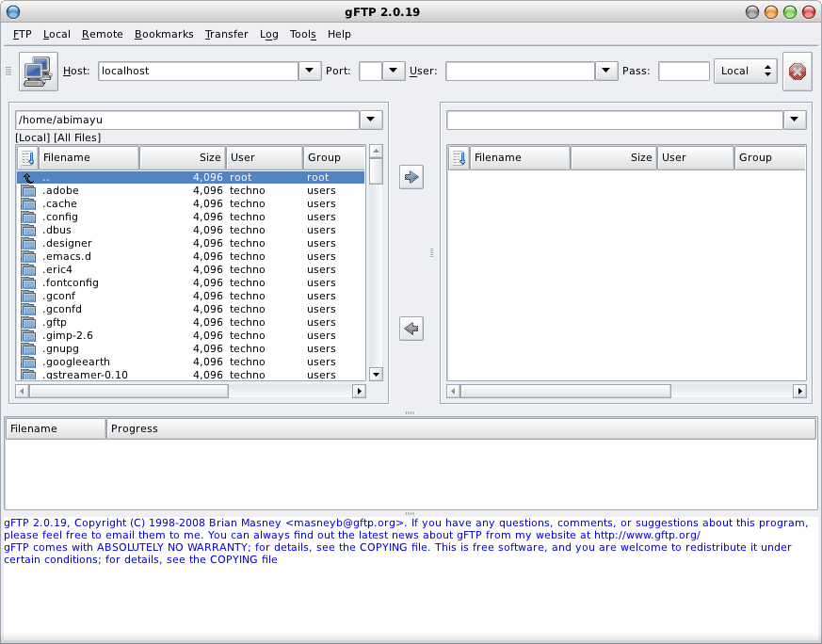Sort remote pane by Filename header
822x644 pixels.
[520, 158]
